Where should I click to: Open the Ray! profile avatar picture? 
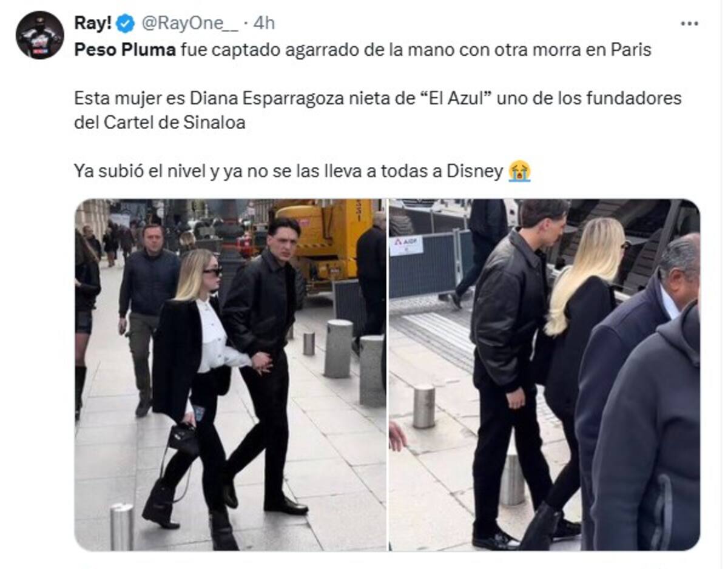click(39, 35)
